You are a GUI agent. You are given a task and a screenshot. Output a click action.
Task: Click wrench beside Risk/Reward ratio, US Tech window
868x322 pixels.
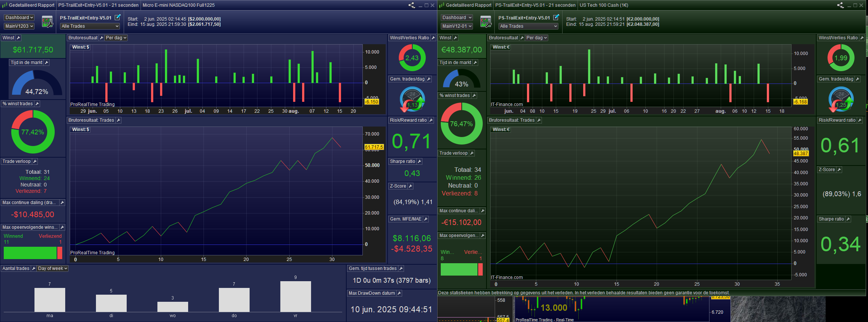860,120
